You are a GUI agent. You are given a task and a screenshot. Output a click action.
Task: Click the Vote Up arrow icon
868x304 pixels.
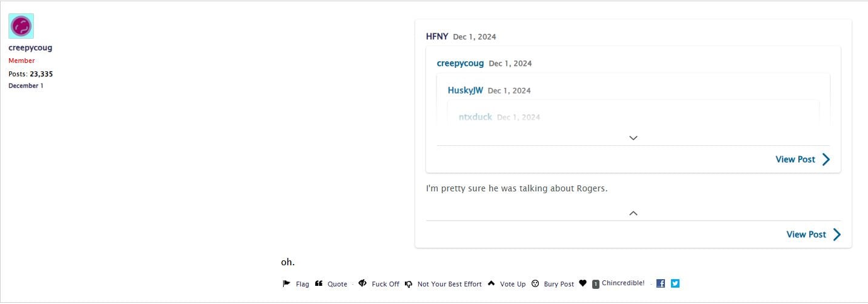pyautogui.click(x=492, y=283)
